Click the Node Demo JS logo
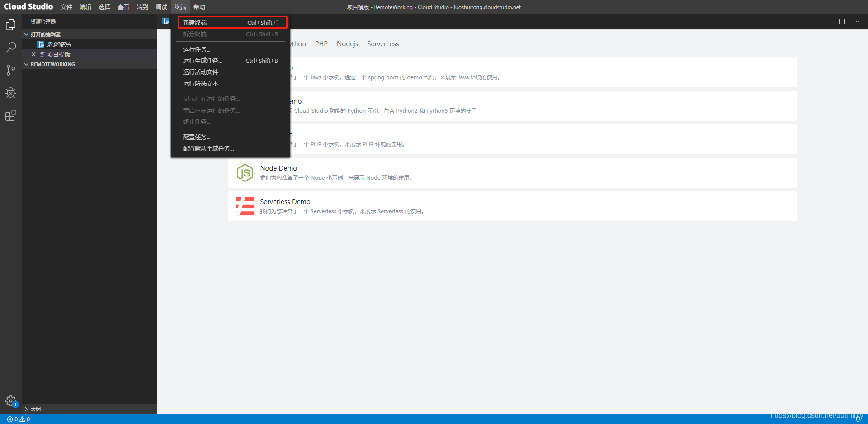Screen dimensions: 868x424 (245, 173)
